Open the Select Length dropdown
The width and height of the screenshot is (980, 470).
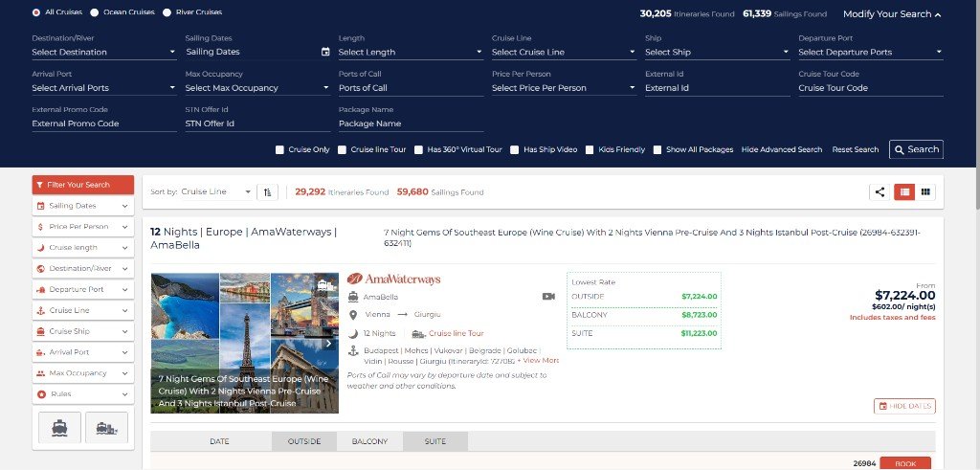tap(412, 52)
